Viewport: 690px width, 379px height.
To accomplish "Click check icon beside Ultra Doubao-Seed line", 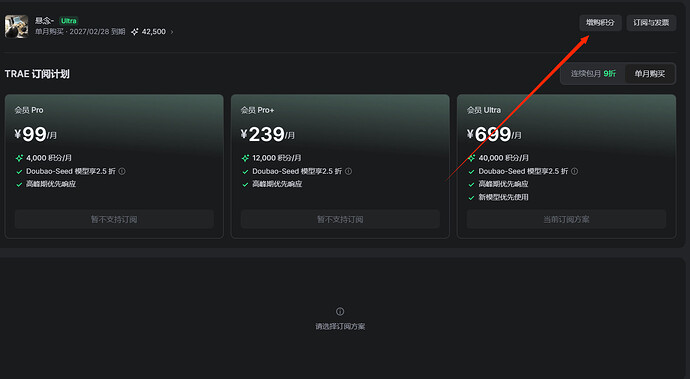I will pos(471,172).
